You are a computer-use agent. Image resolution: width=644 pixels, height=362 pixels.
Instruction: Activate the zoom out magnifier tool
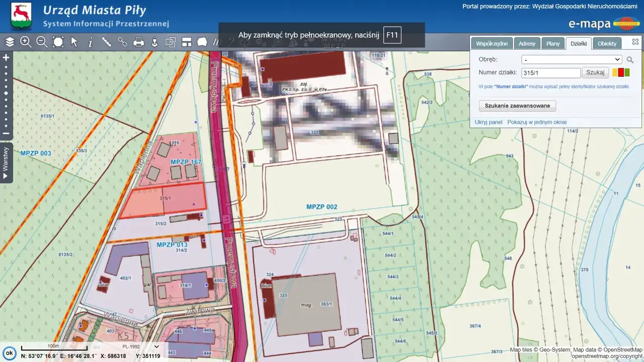point(42,42)
